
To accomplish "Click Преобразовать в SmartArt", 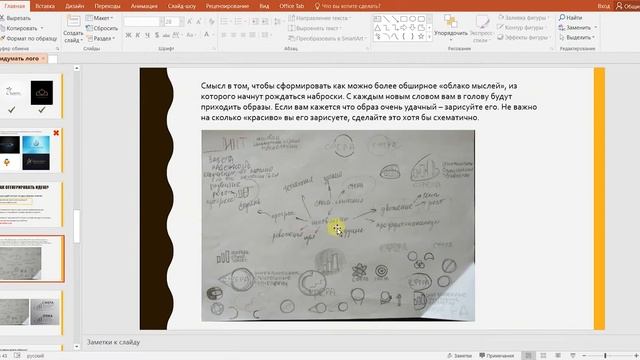I will click(327, 38).
